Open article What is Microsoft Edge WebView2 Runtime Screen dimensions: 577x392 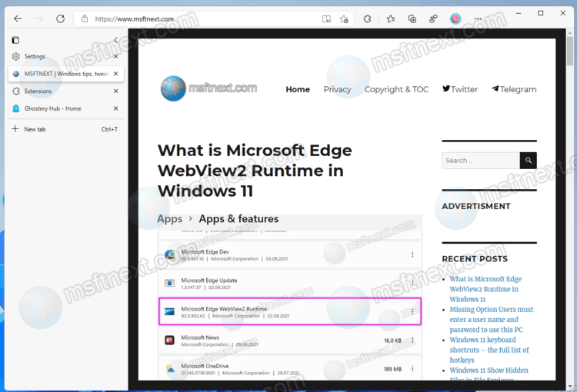click(255, 171)
